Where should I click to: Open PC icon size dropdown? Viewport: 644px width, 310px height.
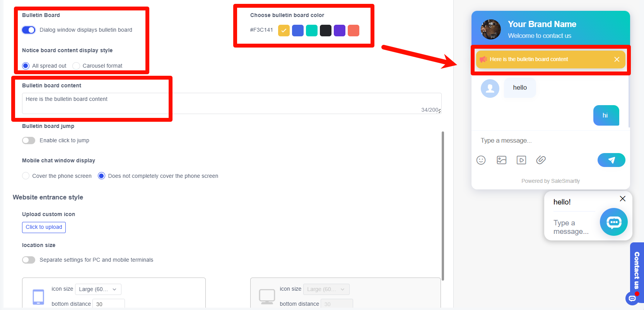(326, 289)
